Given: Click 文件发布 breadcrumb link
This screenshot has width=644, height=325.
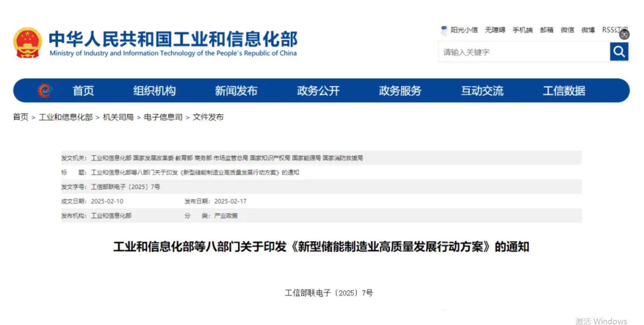Looking at the screenshot, I should click(x=208, y=117).
